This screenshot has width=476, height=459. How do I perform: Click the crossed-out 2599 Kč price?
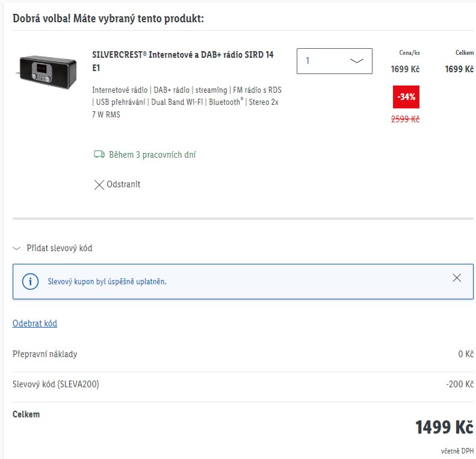405,119
